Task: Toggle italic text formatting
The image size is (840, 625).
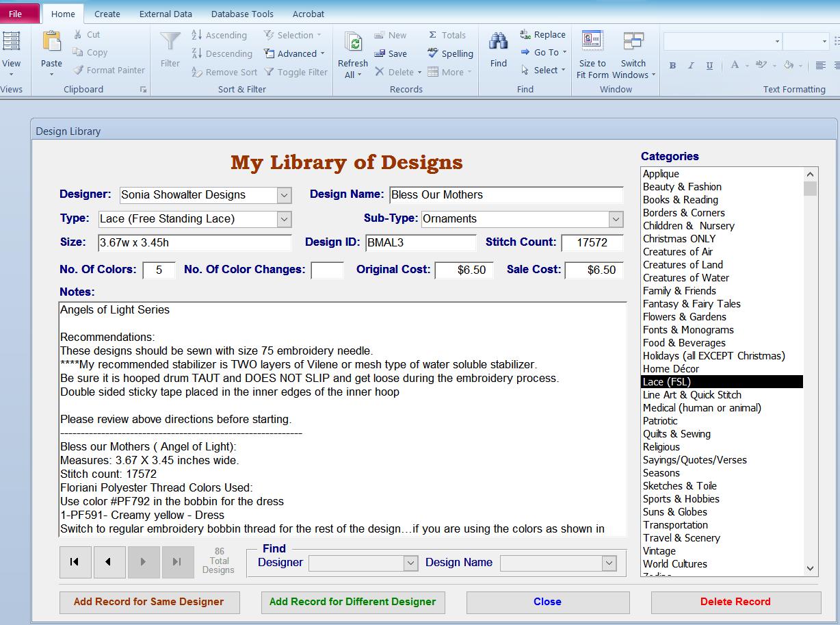Action: coord(691,66)
